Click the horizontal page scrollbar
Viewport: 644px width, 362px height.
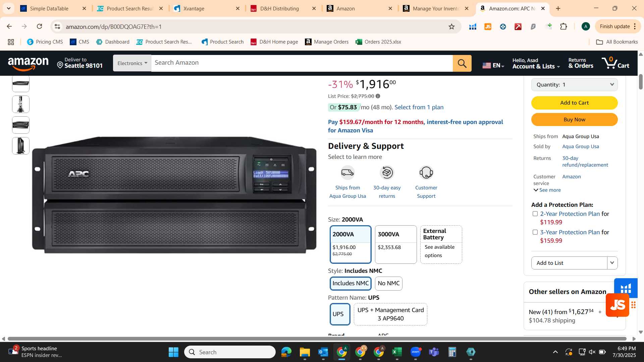tap(317, 339)
